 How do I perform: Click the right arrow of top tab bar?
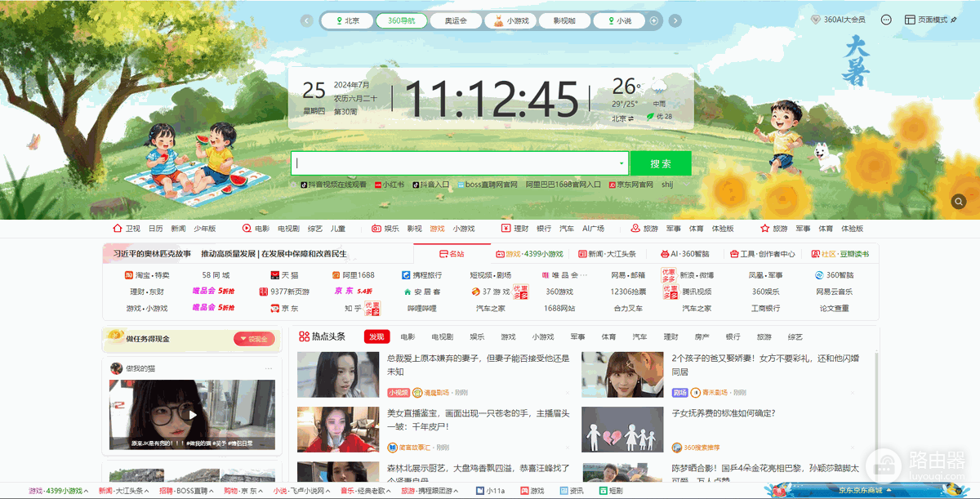(675, 20)
